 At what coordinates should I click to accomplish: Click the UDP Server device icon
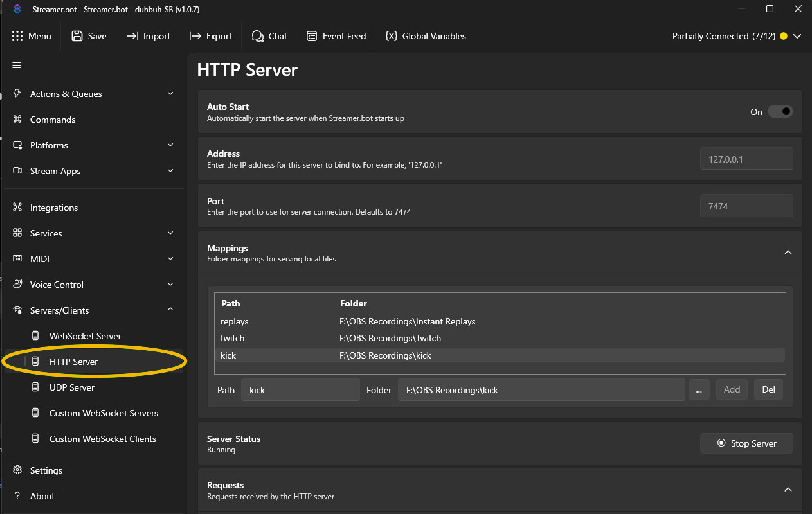point(36,387)
